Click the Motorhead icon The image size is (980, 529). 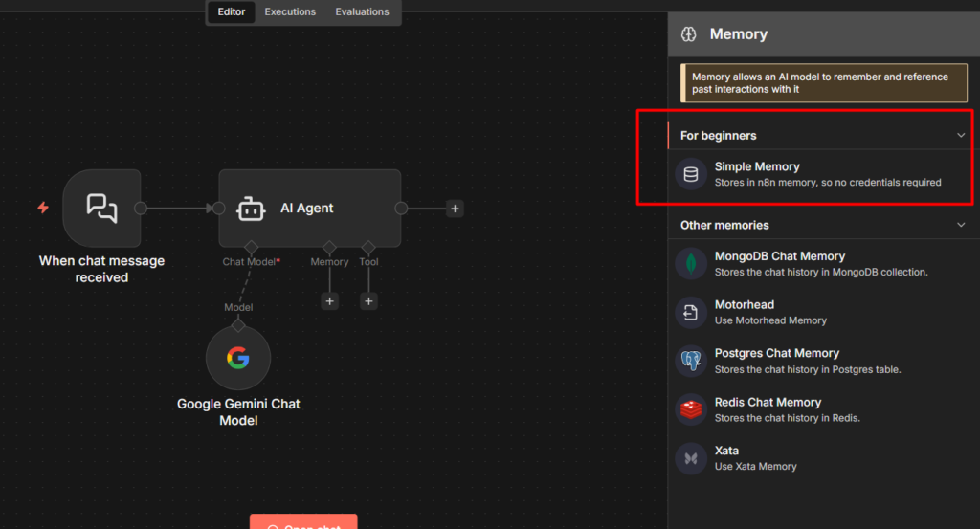tap(691, 312)
